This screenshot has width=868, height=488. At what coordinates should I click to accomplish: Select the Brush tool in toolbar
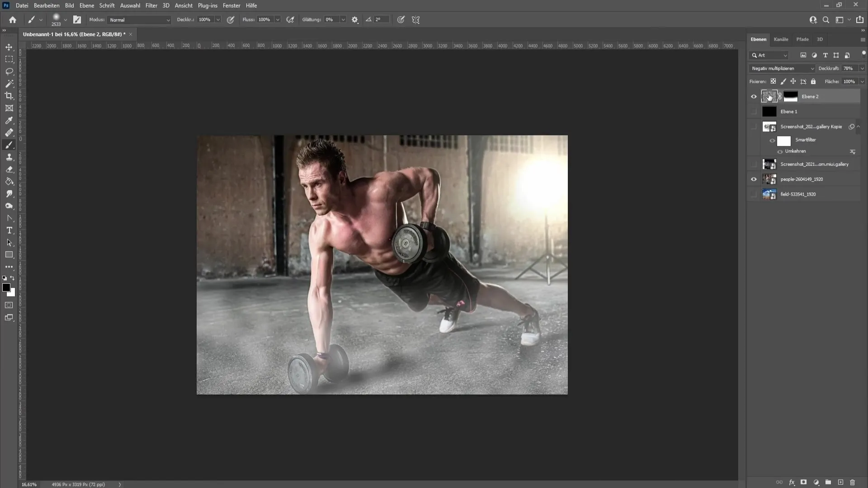9,145
